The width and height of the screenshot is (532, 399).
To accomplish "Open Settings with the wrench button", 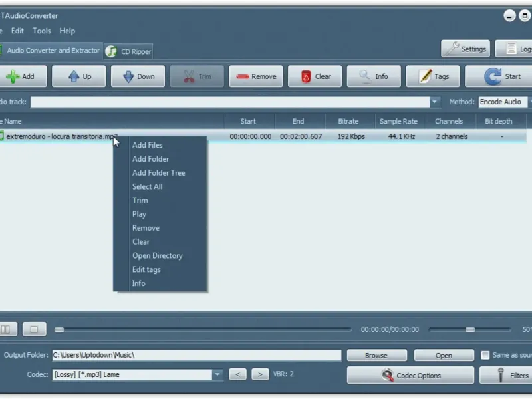I will tap(465, 49).
